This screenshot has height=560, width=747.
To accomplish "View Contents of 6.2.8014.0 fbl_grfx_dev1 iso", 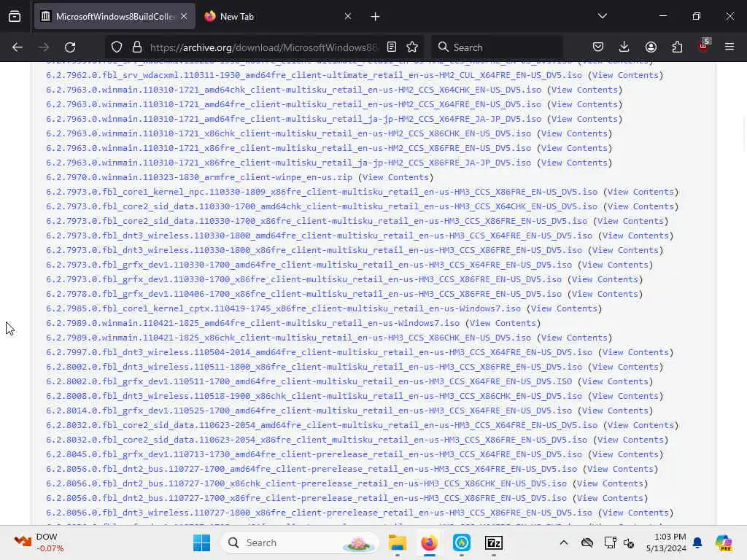I will coord(615,411).
